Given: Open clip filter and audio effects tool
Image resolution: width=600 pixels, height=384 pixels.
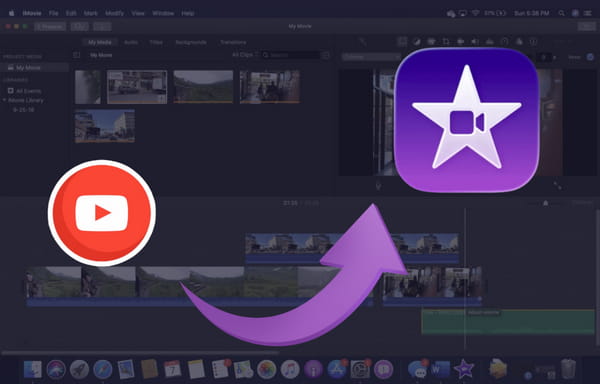Looking at the screenshot, I should pyautogui.click(x=519, y=42).
